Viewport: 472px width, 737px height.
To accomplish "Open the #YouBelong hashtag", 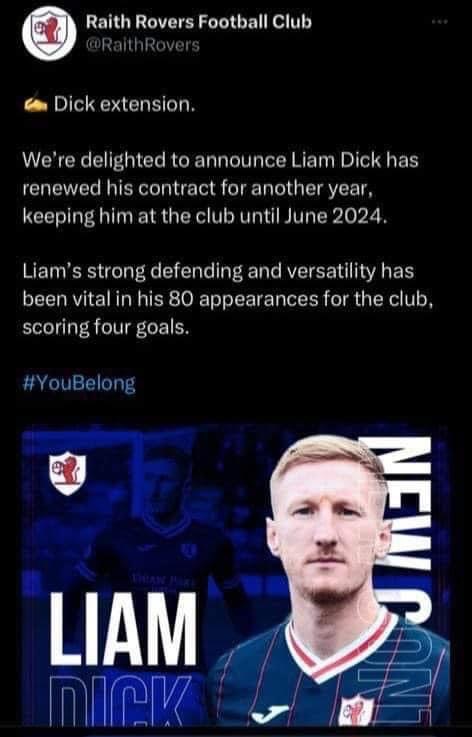I will (x=79, y=384).
